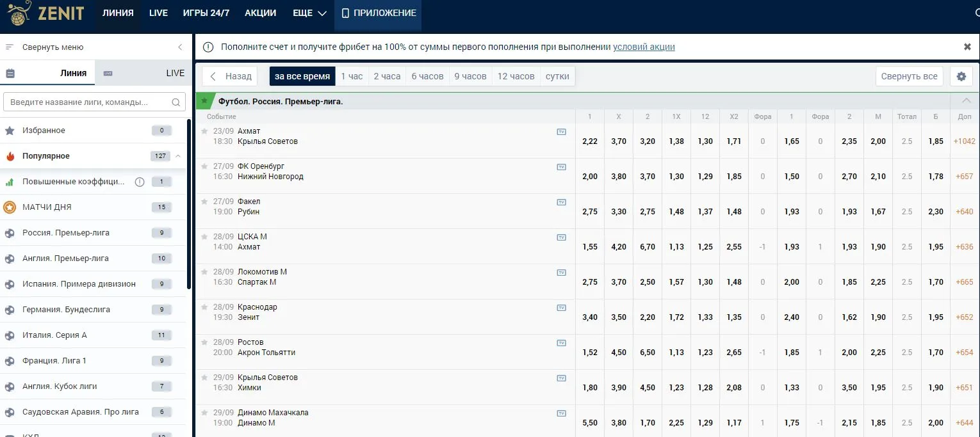Close the freebet notification banner
Screen dimensions: 980x437
(x=967, y=47)
